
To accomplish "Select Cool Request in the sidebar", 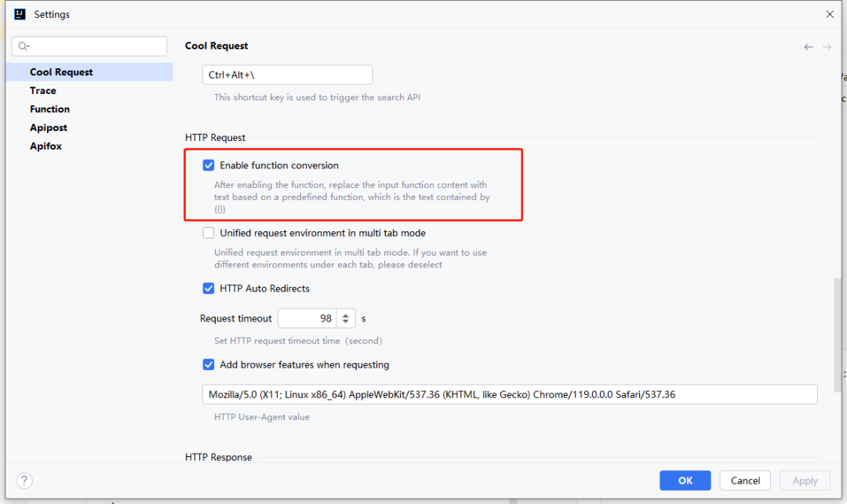I will (x=61, y=71).
